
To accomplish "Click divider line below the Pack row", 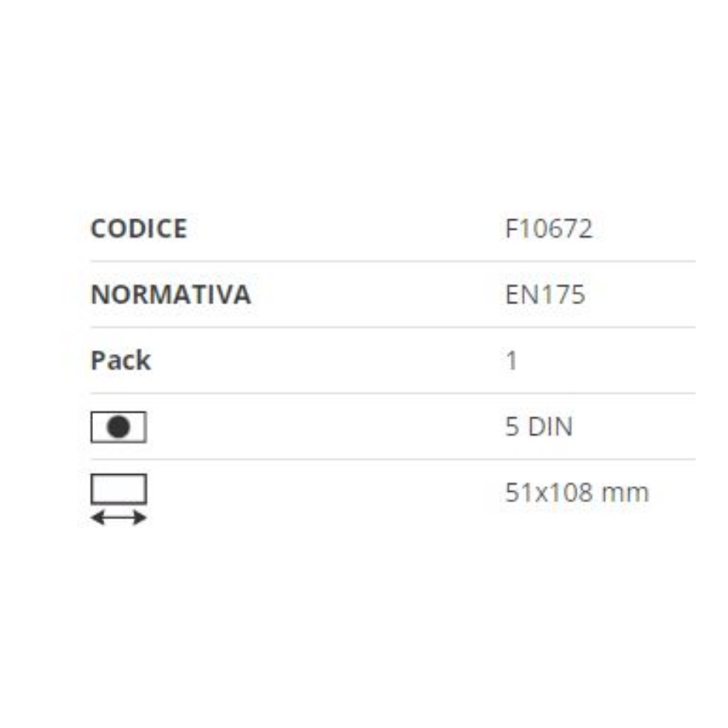I will pyautogui.click(x=393, y=393).
